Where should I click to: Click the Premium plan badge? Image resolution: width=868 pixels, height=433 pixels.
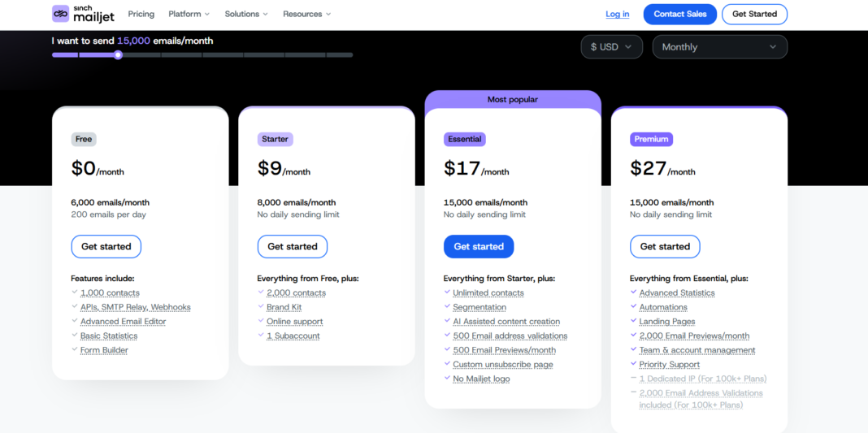point(651,140)
